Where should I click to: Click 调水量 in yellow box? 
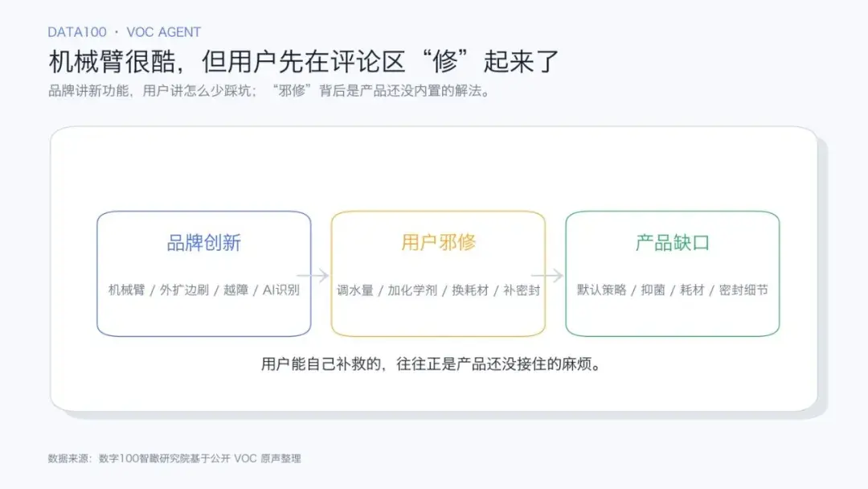(x=355, y=290)
